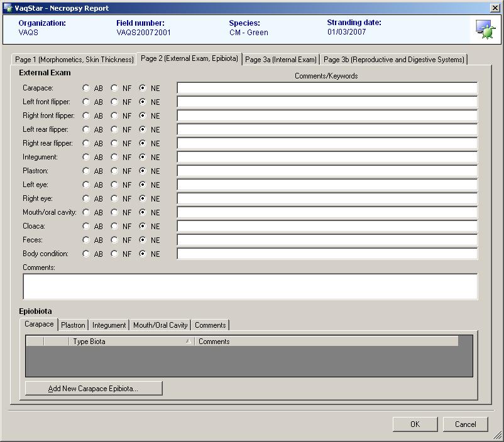The width and height of the screenshot is (504, 442).
Task: Click the turtle monitor icon in header
Action: (x=484, y=30)
